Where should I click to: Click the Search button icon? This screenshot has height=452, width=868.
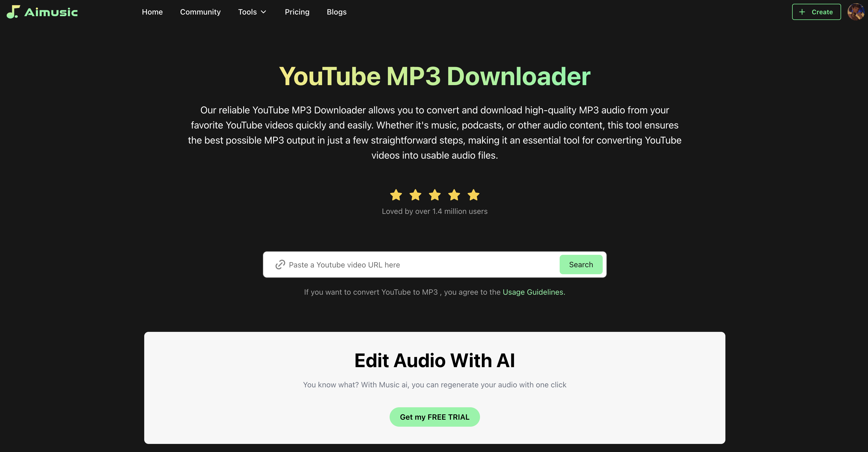581,265
